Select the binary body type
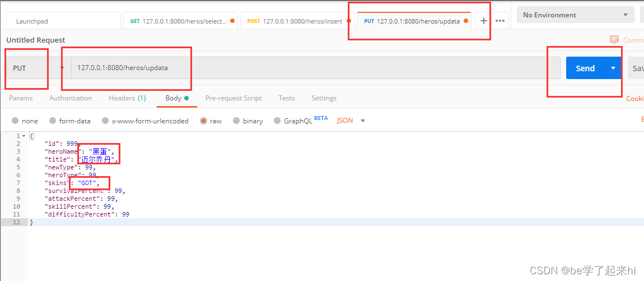The height and width of the screenshot is (281, 644). (x=236, y=121)
